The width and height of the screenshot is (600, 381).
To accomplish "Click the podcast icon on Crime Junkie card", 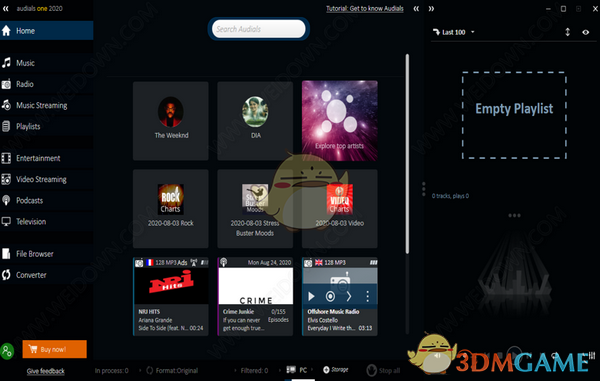I will [224, 262].
